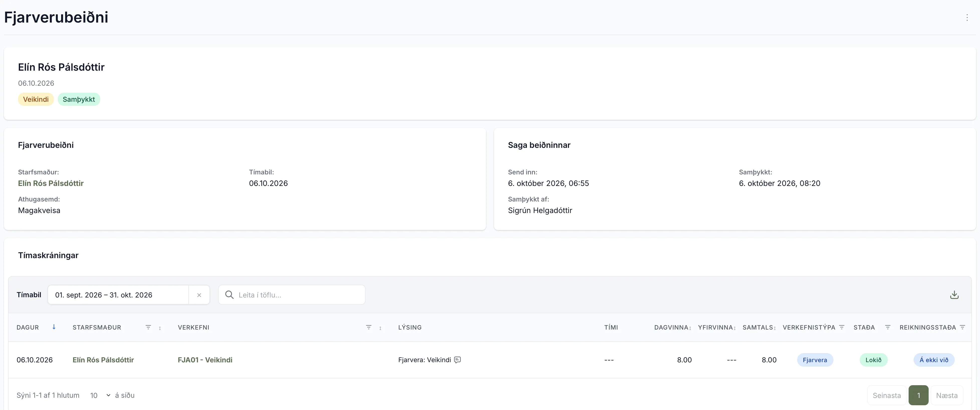Viewport: 980px width, 410px height.
Task: Filter the Staða column
Action: 888,327
